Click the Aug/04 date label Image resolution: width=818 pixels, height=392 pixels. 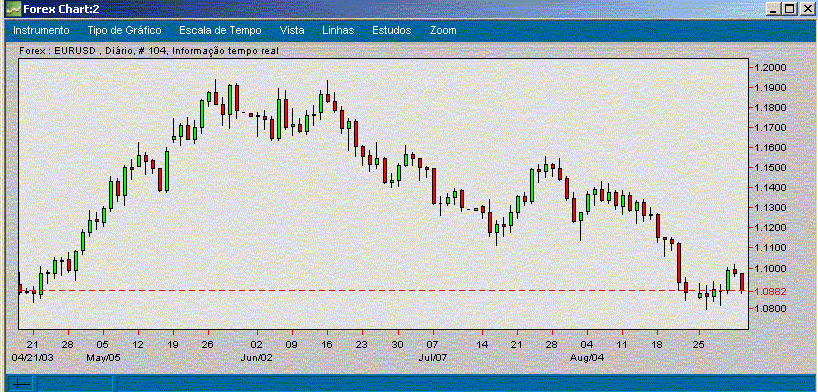[x=586, y=358]
